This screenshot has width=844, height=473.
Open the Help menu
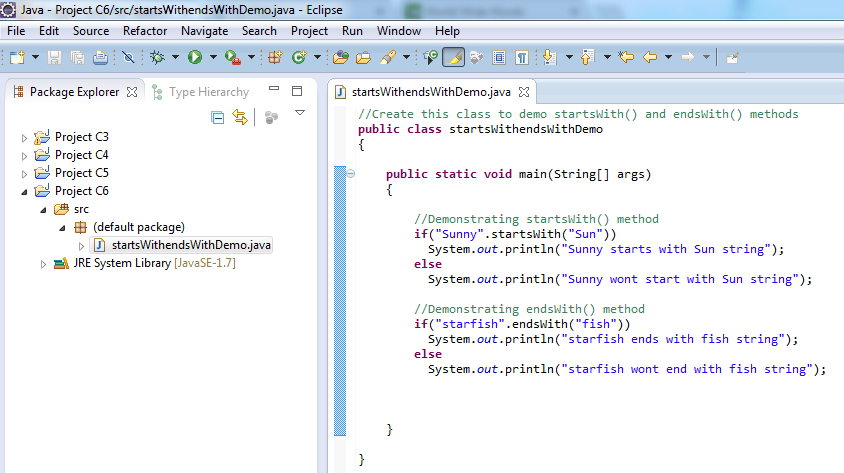pos(447,31)
